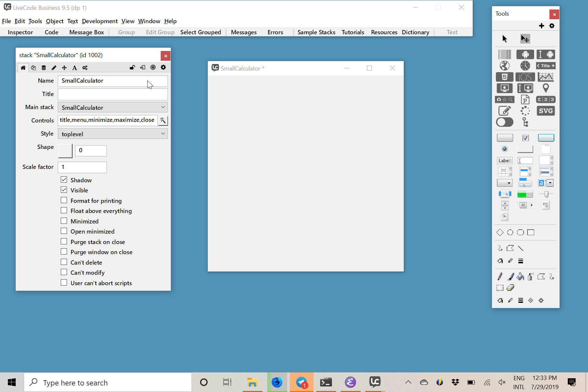Viewport: 588px width, 392px height.
Task: Open the File menu
Action: [x=7, y=21]
